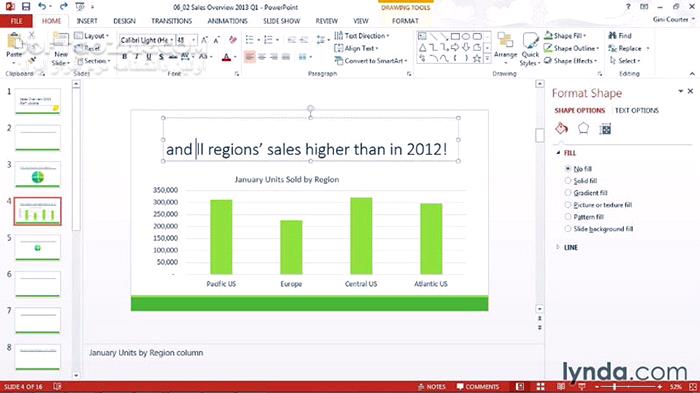Viewport: 700px width, 393px height.
Task: Apply Bold formatting
Action: click(x=125, y=57)
